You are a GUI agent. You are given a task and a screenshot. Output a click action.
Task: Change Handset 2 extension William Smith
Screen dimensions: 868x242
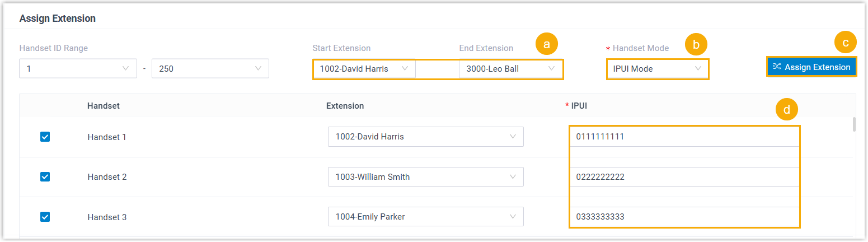[425, 177]
